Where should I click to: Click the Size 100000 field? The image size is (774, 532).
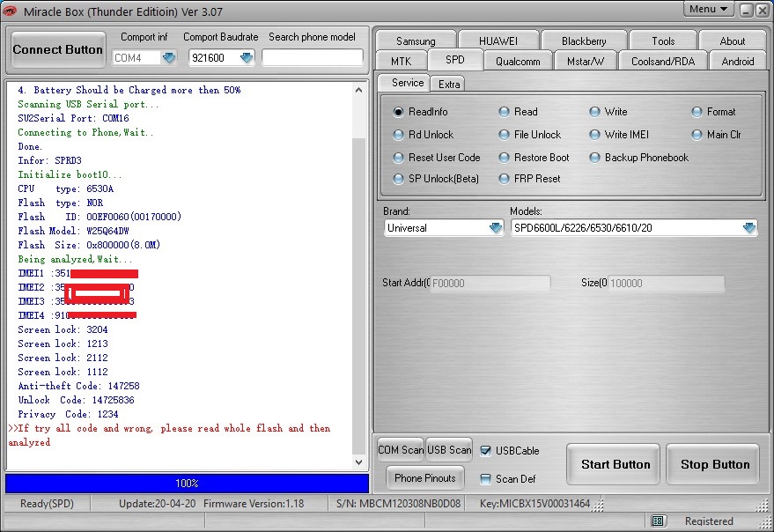click(667, 283)
